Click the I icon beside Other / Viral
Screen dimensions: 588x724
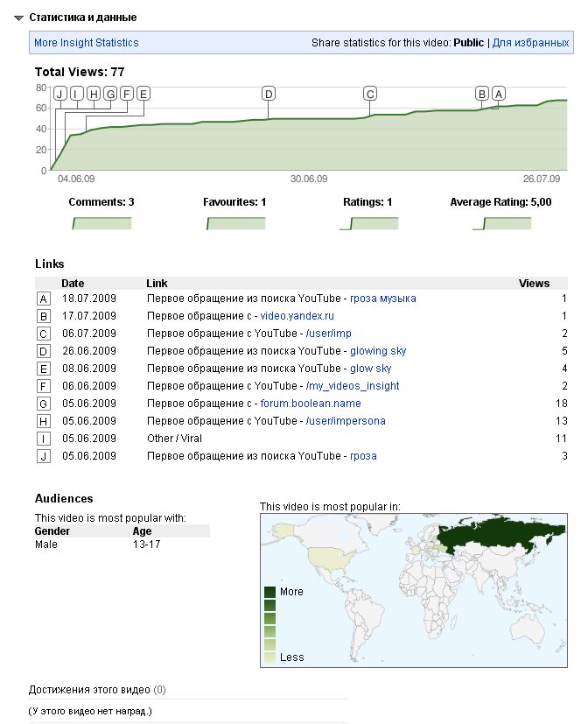click(43, 439)
